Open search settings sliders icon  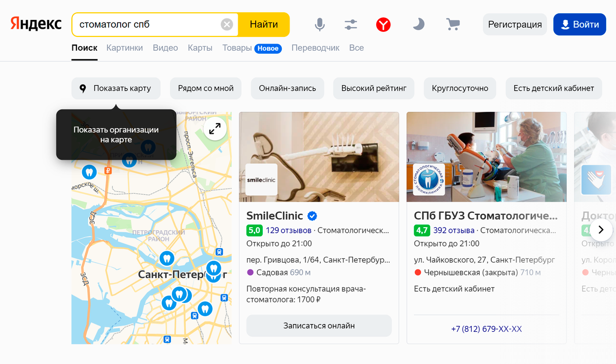[351, 24]
